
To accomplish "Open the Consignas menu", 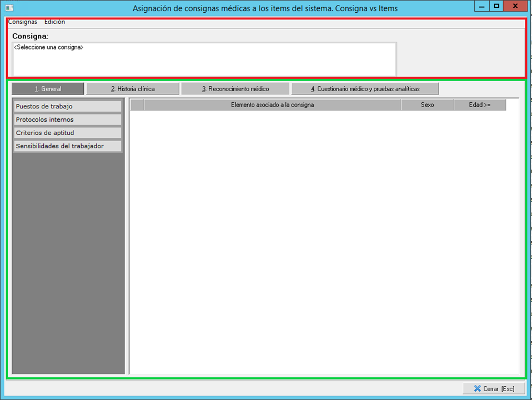I will click(x=23, y=22).
